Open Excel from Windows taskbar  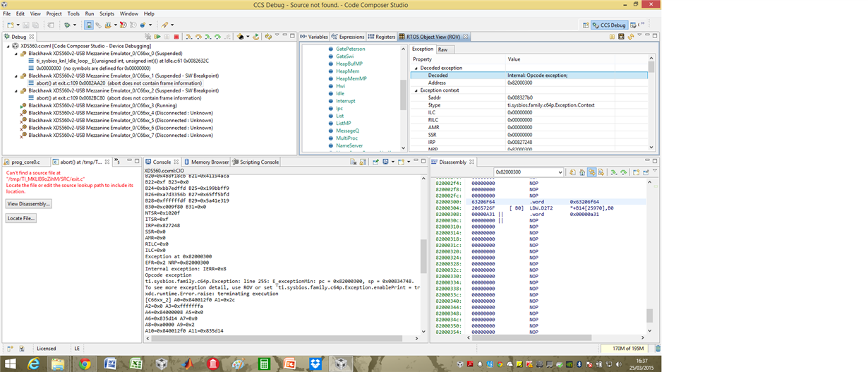click(135, 364)
